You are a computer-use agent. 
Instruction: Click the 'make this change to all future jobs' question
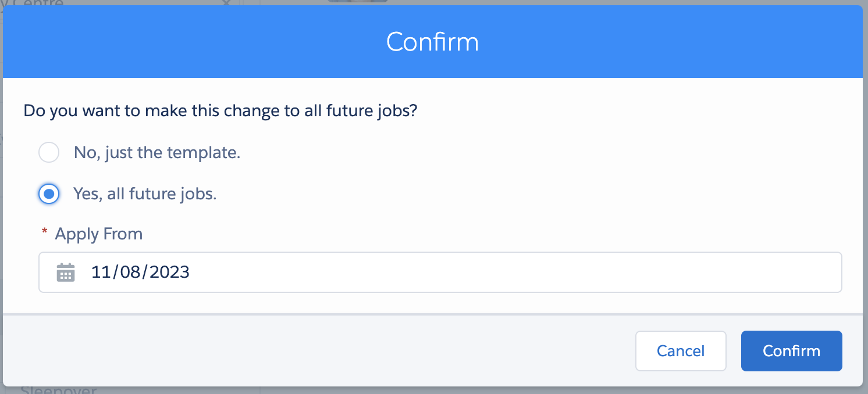tap(220, 110)
